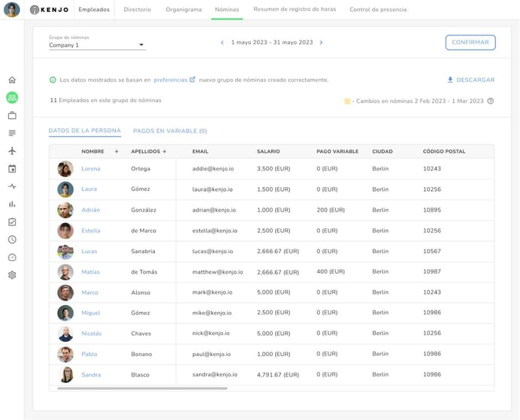
Task: Click the help question mark icon
Action: point(491,101)
